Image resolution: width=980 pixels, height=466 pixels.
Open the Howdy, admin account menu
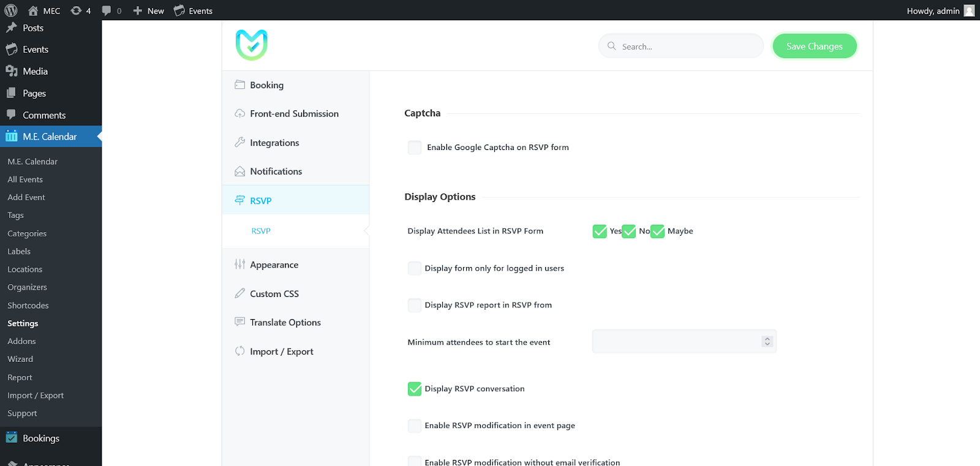pos(940,10)
